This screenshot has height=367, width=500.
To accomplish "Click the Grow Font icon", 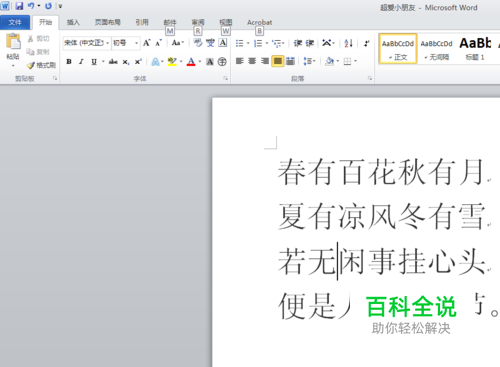I will [x=146, y=43].
